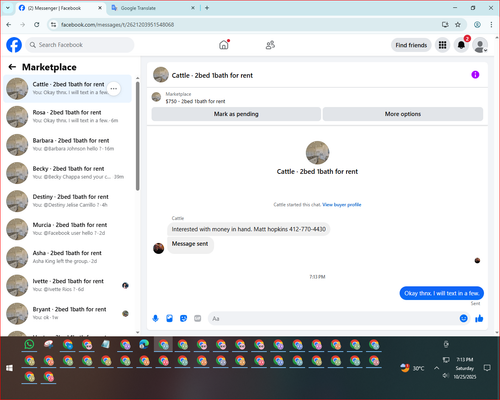
Task: Show hidden system tray icons chevron
Action: pyautogui.click(x=436, y=368)
